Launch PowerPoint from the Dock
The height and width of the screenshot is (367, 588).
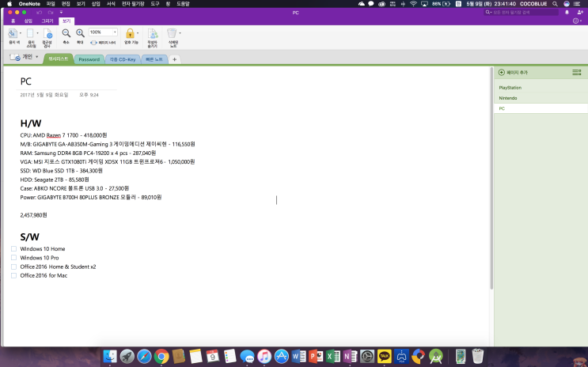[x=316, y=356]
